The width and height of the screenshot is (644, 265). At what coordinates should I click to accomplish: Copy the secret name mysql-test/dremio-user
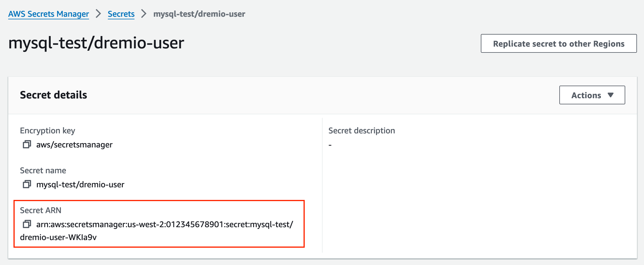[27, 184]
